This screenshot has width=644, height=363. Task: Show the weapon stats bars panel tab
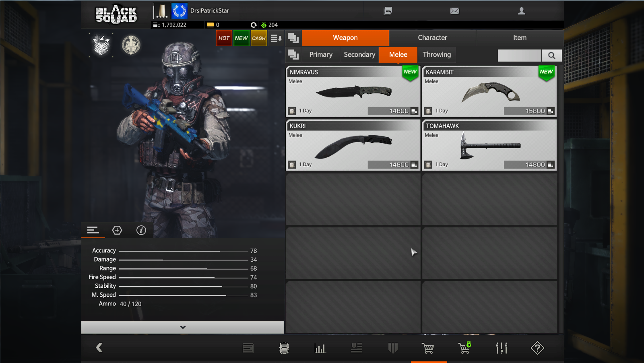pyautogui.click(x=93, y=230)
